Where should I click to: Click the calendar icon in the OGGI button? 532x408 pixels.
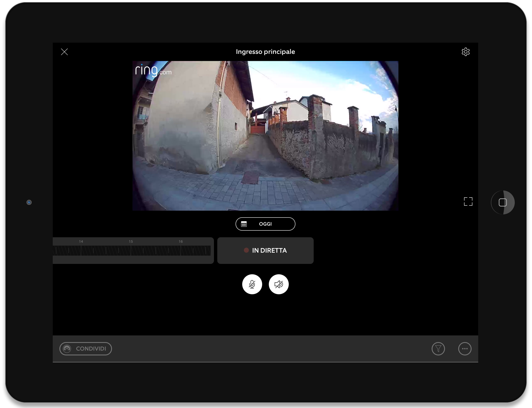click(244, 224)
